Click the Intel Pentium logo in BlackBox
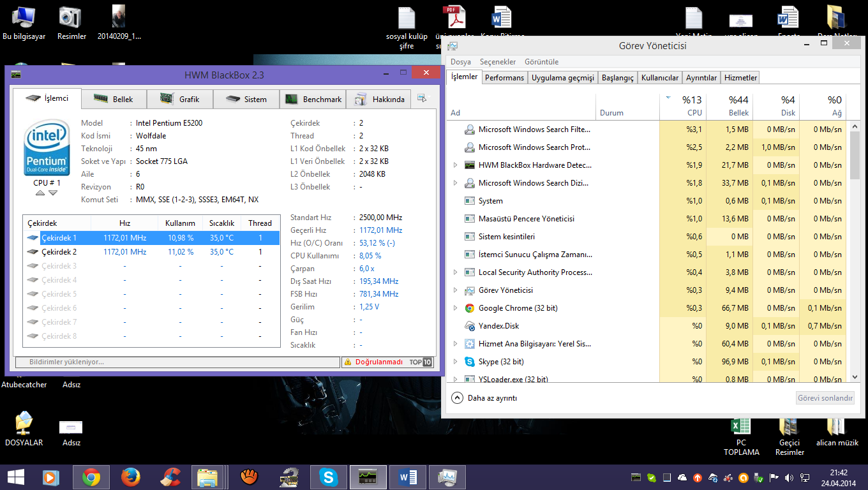868x490 pixels. click(x=47, y=147)
